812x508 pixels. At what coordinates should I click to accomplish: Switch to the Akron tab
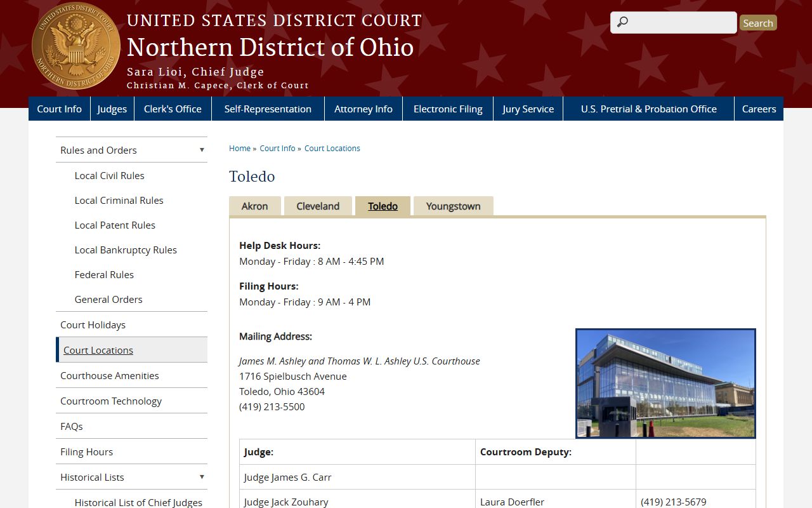(255, 206)
